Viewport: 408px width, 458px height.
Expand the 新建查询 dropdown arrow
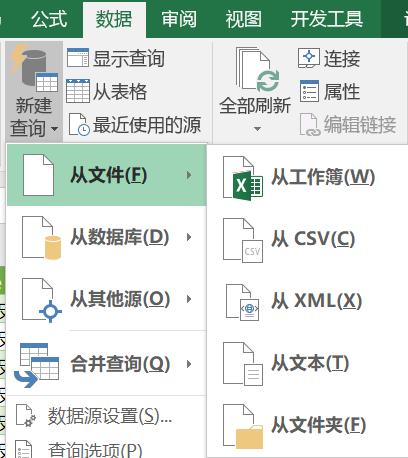tap(55, 129)
